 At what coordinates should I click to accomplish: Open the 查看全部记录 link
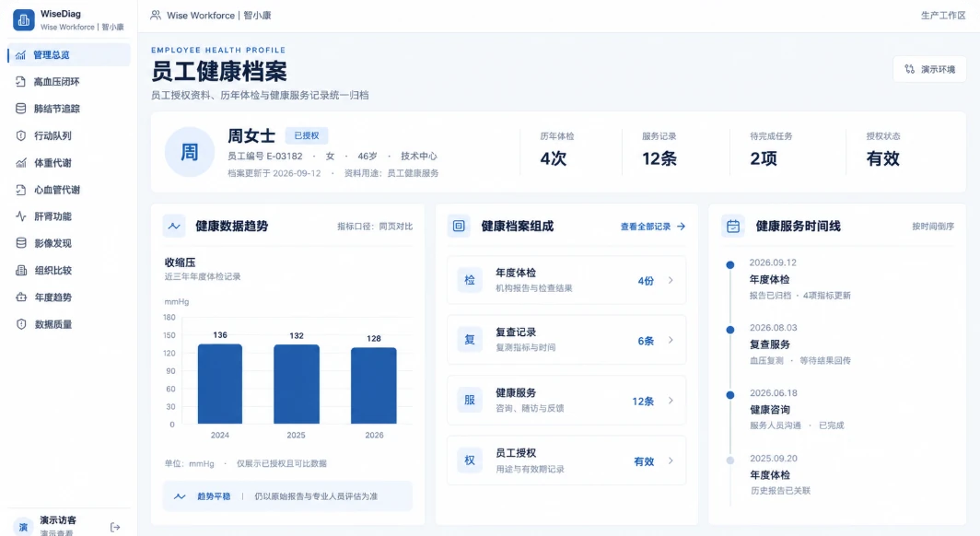pos(652,227)
